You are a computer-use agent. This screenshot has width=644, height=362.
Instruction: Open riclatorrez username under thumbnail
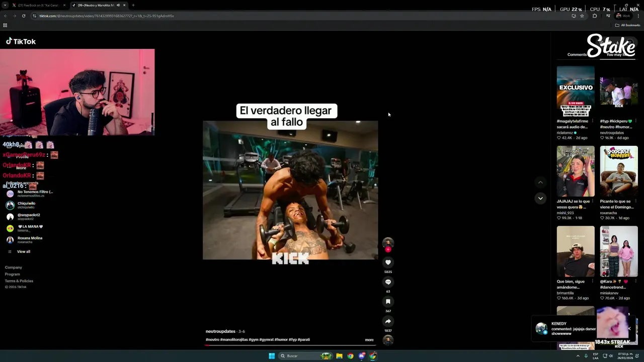[566, 133]
